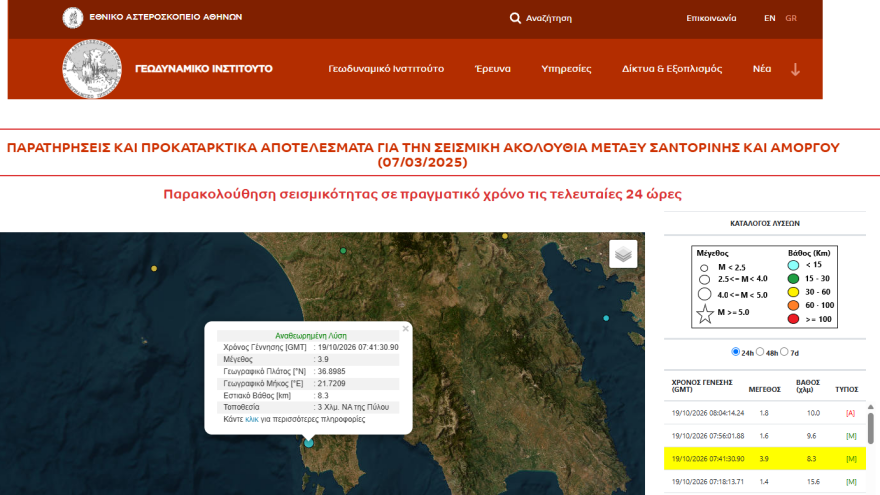Viewport: 880px width, 495px height.
Task: Click the red '>= 100' depth legend swatch
Action: coord(793,319)
